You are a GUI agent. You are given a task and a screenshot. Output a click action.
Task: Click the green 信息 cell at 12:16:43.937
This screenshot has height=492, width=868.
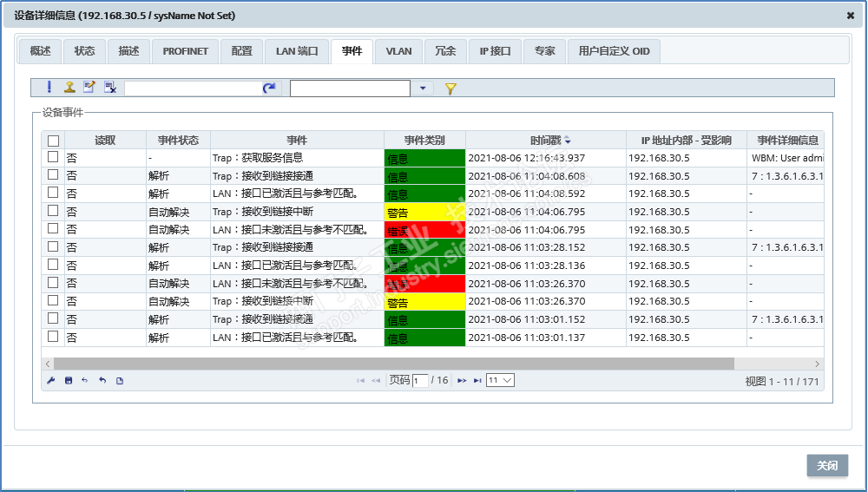pyautogui.click(x=424, y=158)
